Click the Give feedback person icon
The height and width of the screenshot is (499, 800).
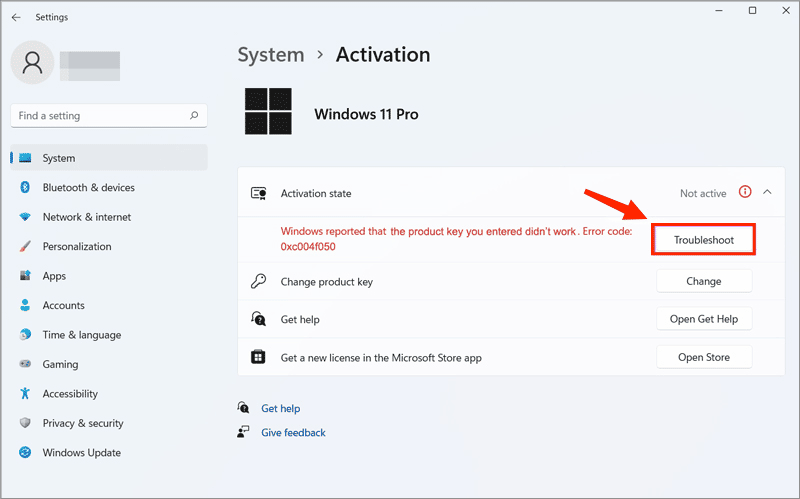[x=243, y=432]
